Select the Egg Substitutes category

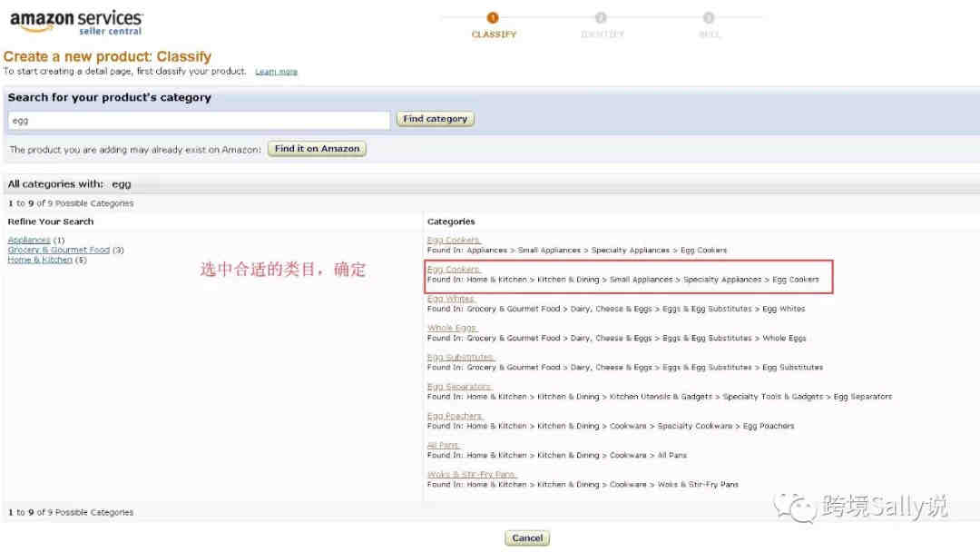(461, 357)
